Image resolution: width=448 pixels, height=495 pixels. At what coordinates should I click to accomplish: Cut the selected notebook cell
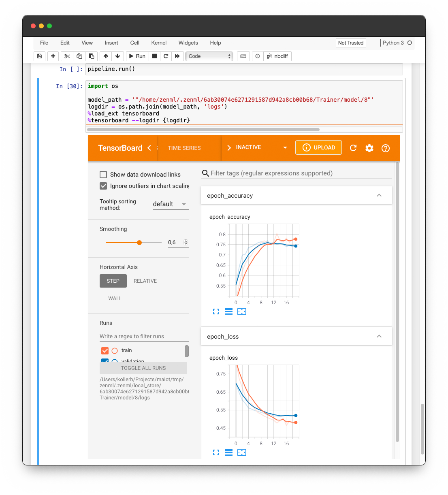tap(67, 56)
